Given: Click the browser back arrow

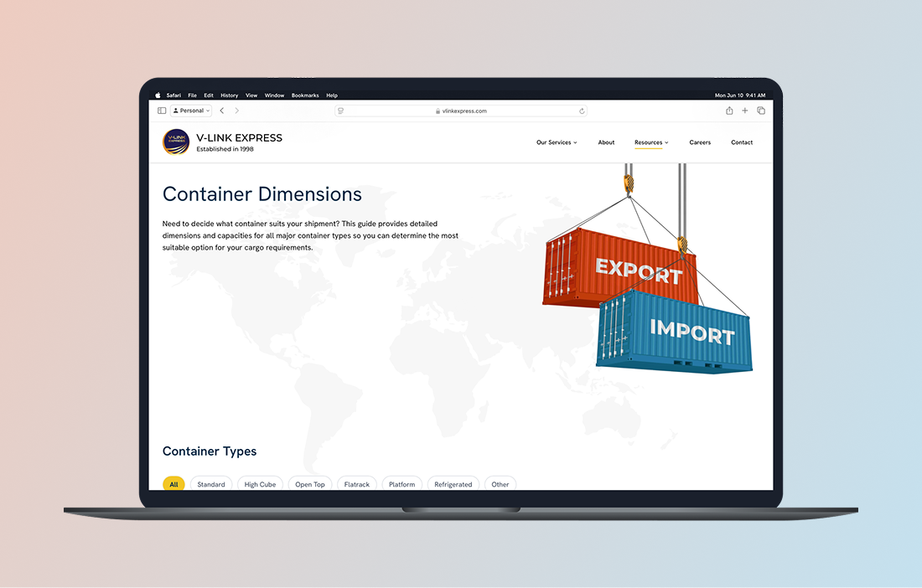Looking at the screenshot, I should pos(222,111).
